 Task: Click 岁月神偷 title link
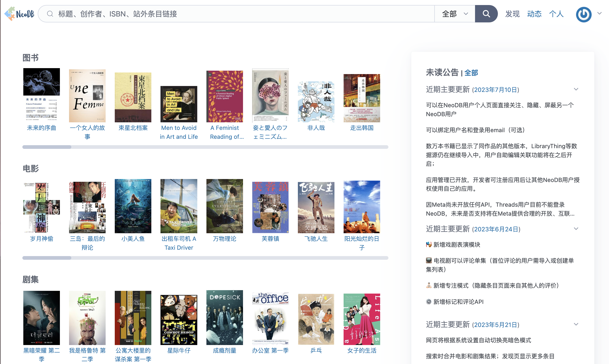[41, 239]
